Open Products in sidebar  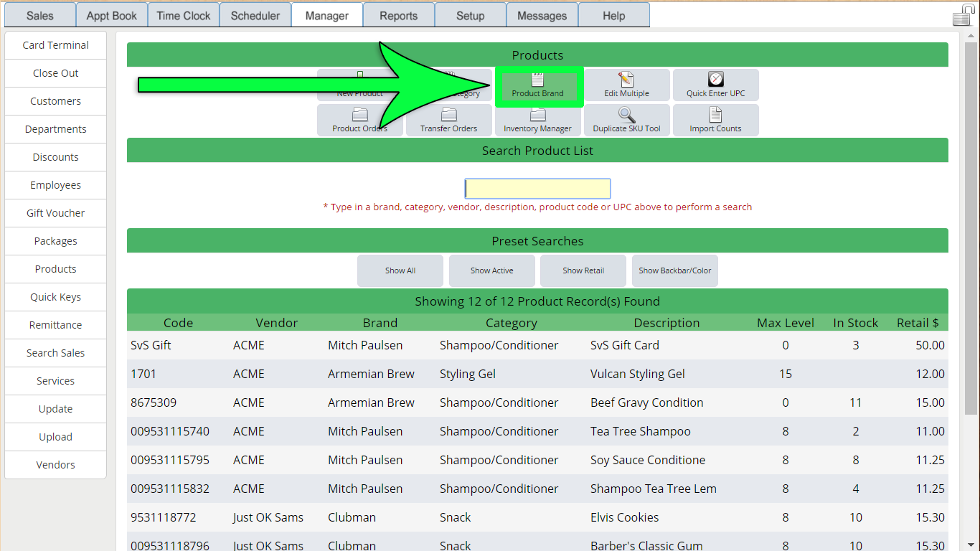[55, 269]
